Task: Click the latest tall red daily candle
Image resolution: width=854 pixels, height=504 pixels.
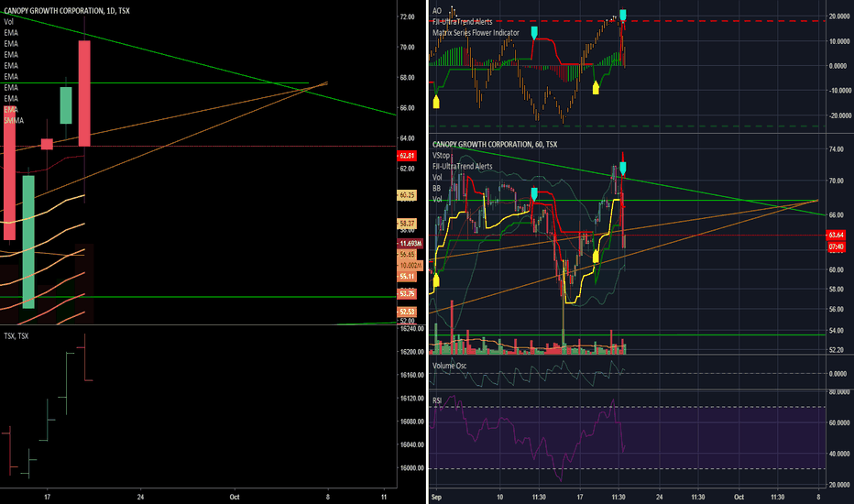Action: (84, 93)
